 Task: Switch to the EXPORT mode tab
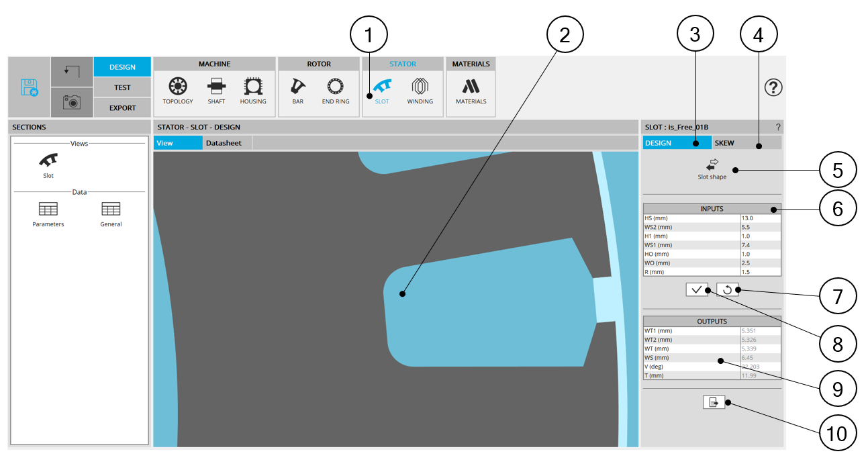[122, 107]
